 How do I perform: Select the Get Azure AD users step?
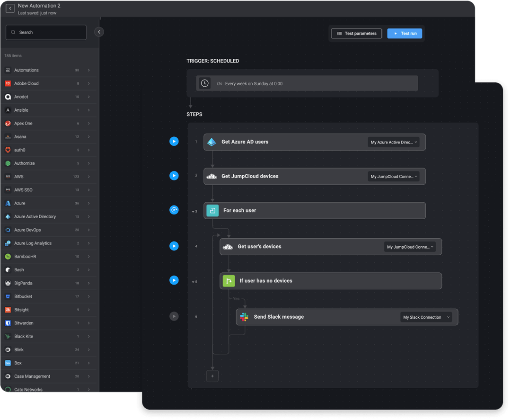point(315,142)
